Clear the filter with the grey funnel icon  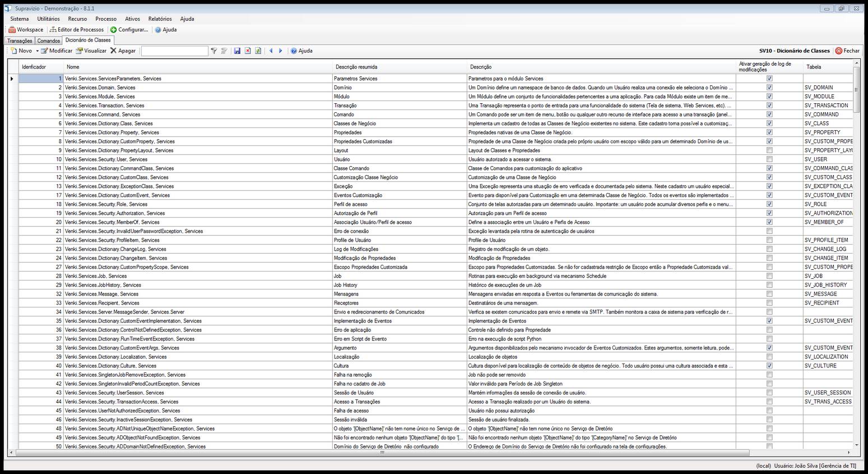(224, 51)
